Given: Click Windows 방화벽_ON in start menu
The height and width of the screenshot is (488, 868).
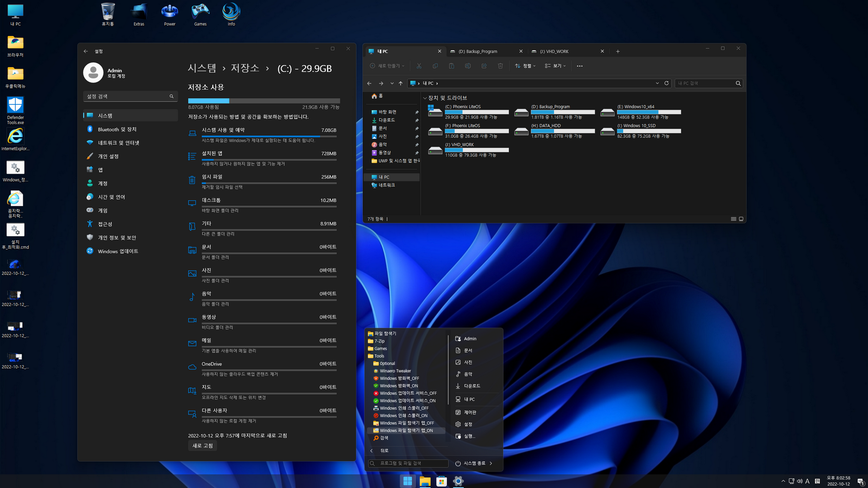Looking at the screenshot, I should [399, 386].
